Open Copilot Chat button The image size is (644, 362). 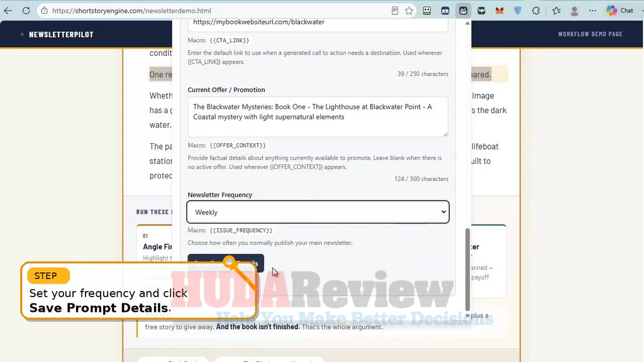tap(620, 11)
